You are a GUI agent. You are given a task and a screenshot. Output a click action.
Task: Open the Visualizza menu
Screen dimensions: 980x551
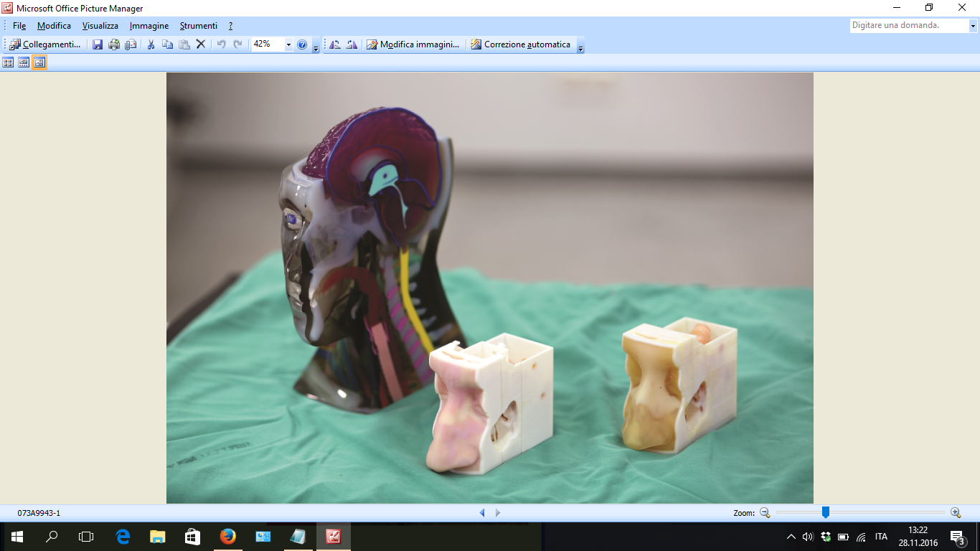[100, 26]
